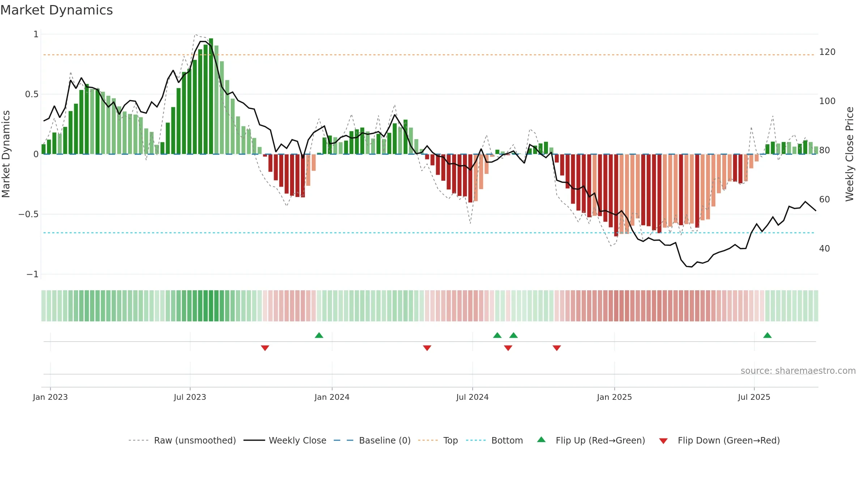Screen dimensions: 868x488
Task: Toggle the Top legend entry
Action: point(438,440)
